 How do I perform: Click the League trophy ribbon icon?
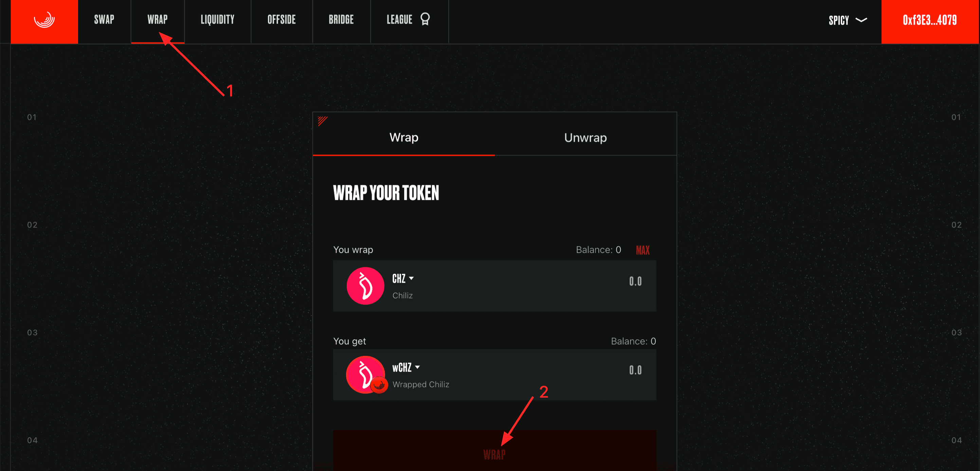click(425, 19)
